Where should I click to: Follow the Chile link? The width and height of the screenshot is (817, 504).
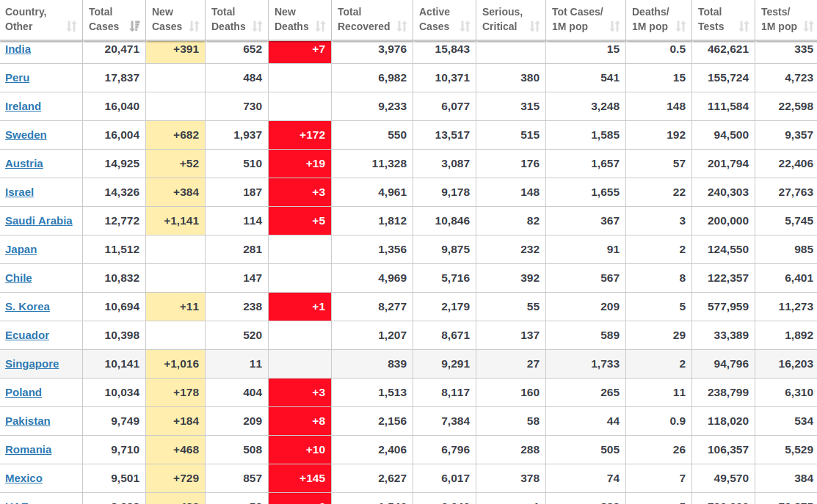coord(18,278)
